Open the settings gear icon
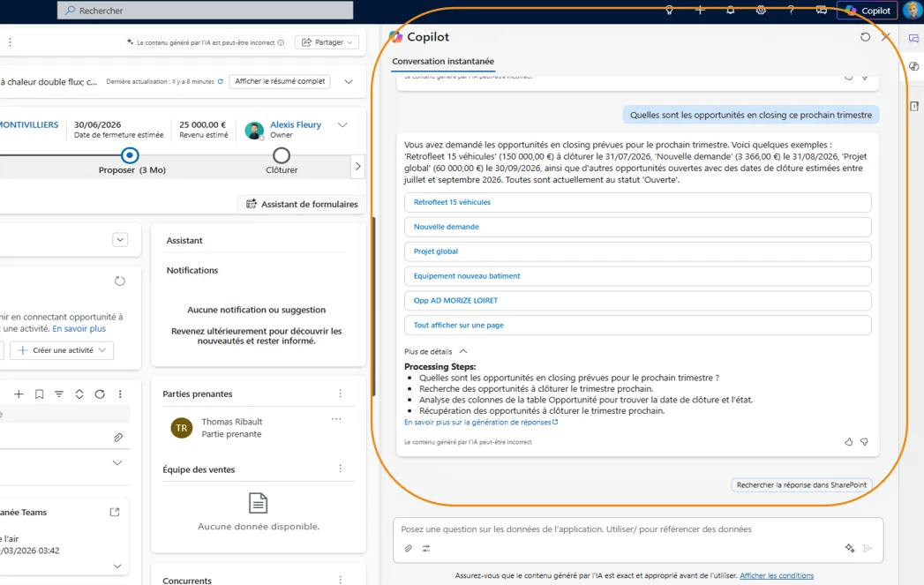Screen dimensions: 924x585 762,10
